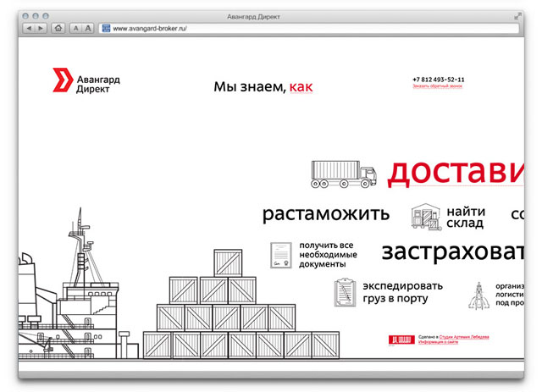Click the Информация о сайте link

click(438, 343)
